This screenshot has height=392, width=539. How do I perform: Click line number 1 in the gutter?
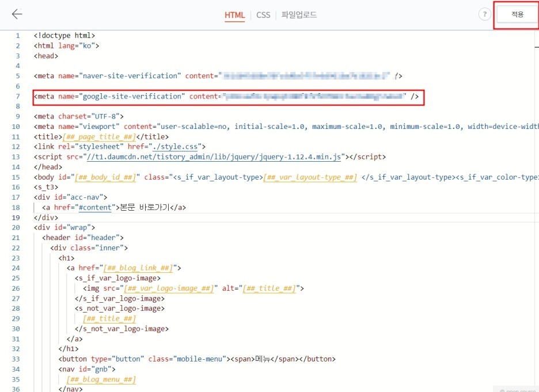coord(17,36)
